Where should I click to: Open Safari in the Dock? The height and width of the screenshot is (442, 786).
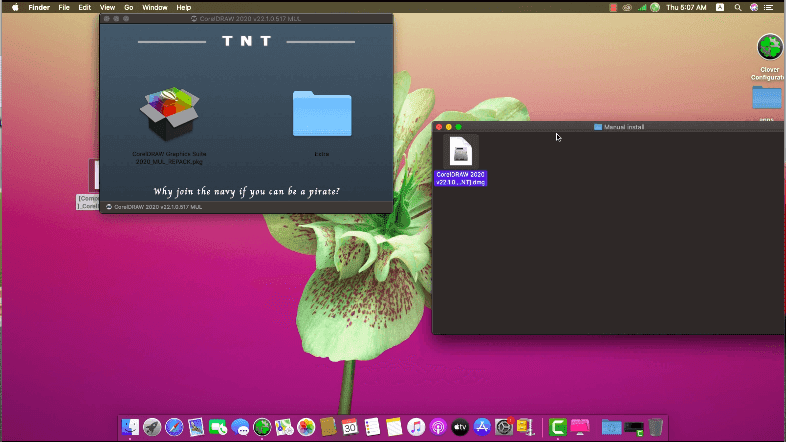click(x=174, y=427)
